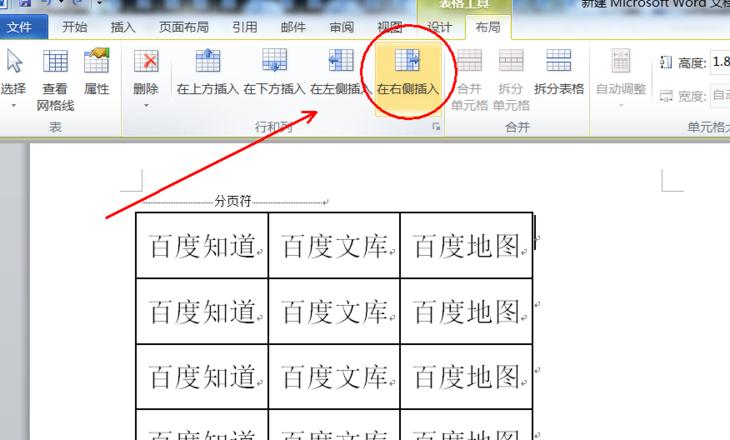Expand the 删除 dropdown arrow
The width and height of the screenshot is (730, 440).
click(x=146, y=106)
